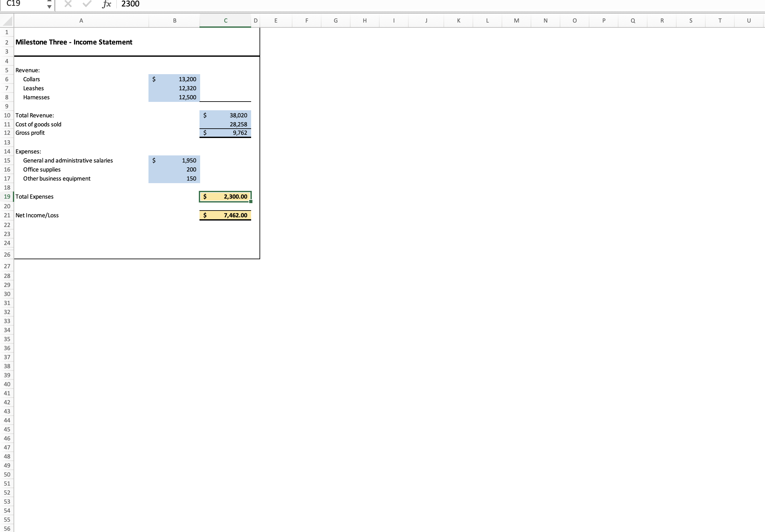
Task: Click the Select All corner button
Action: 7,20
